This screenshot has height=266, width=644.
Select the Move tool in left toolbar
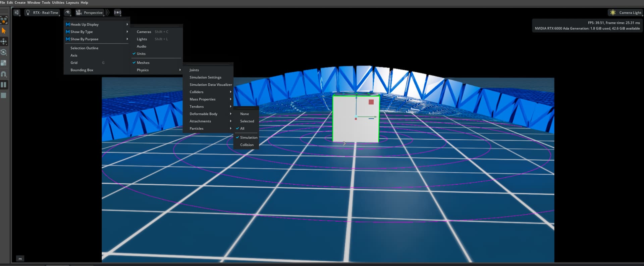(4, 42)
